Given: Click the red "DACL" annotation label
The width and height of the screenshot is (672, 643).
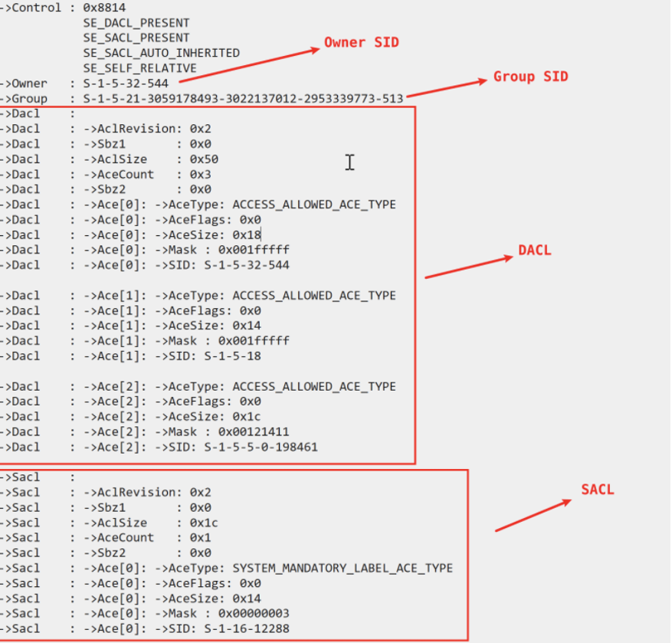Looking at the screenshot, I should tap(536, 250).
